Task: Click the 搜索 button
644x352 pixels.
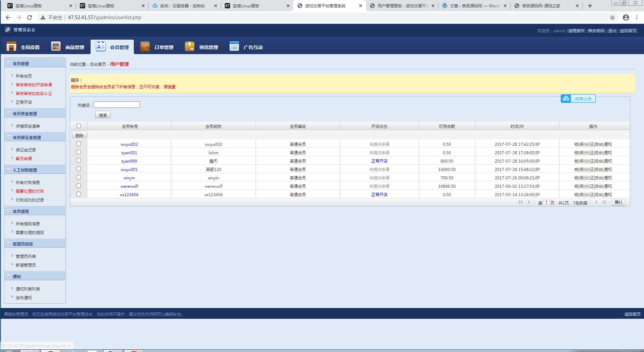Action: tap(103, 115)
